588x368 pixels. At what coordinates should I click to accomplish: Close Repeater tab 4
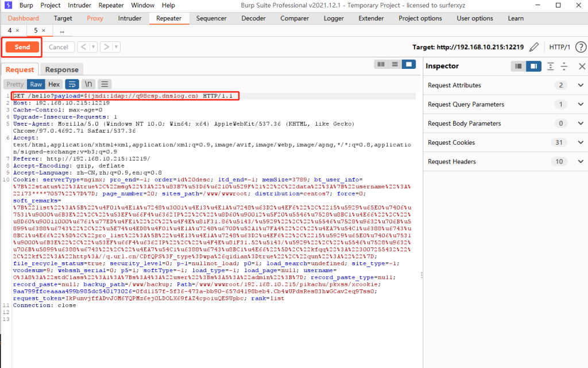tap(17, 30)
